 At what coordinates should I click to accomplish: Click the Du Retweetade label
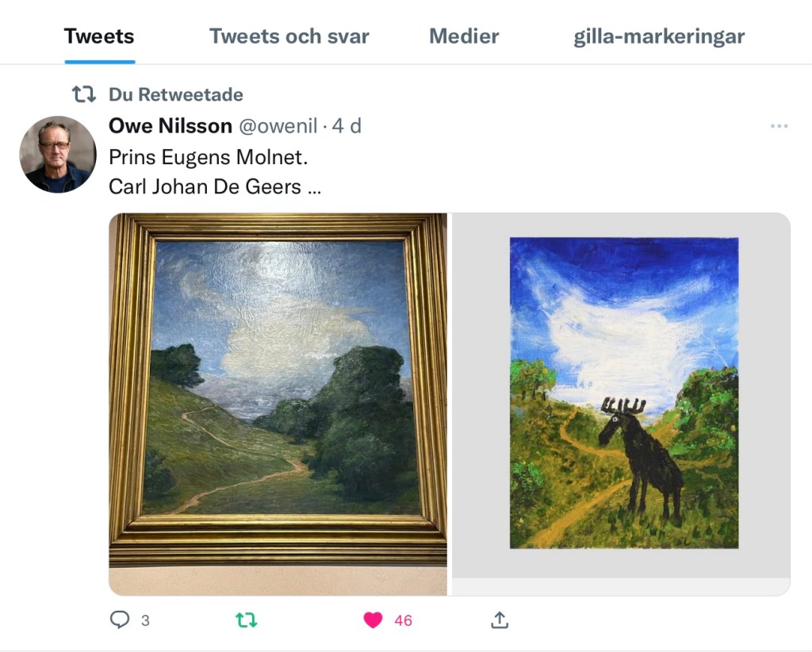175,94
